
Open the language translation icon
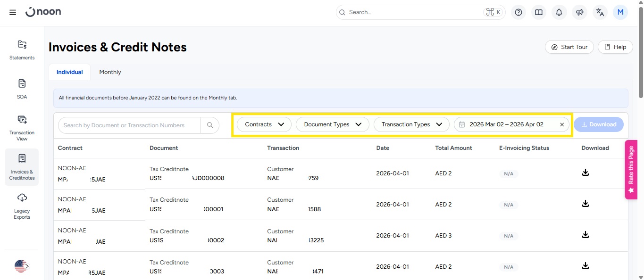pyautogui.click(x=600, y=12)
